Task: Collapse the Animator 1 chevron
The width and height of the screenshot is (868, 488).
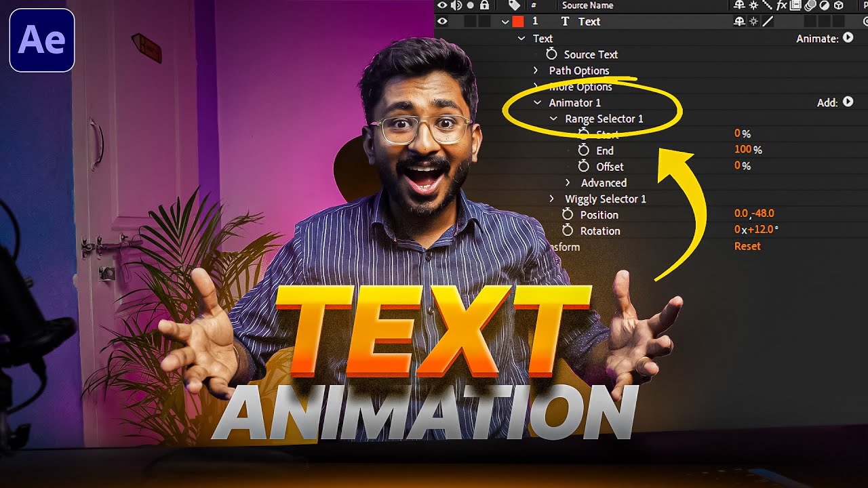Action: point(538,103)
